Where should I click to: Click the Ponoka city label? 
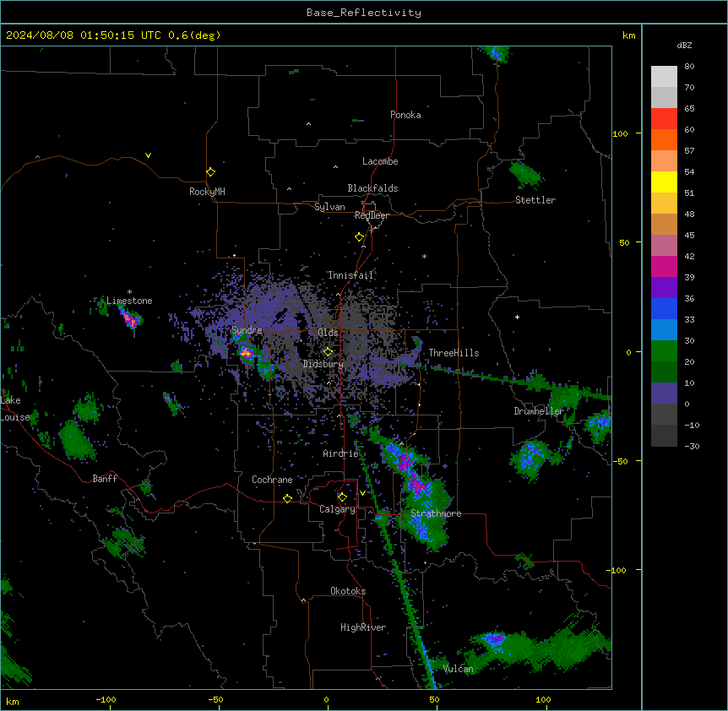pyautogui.click(x=405, y=115)
